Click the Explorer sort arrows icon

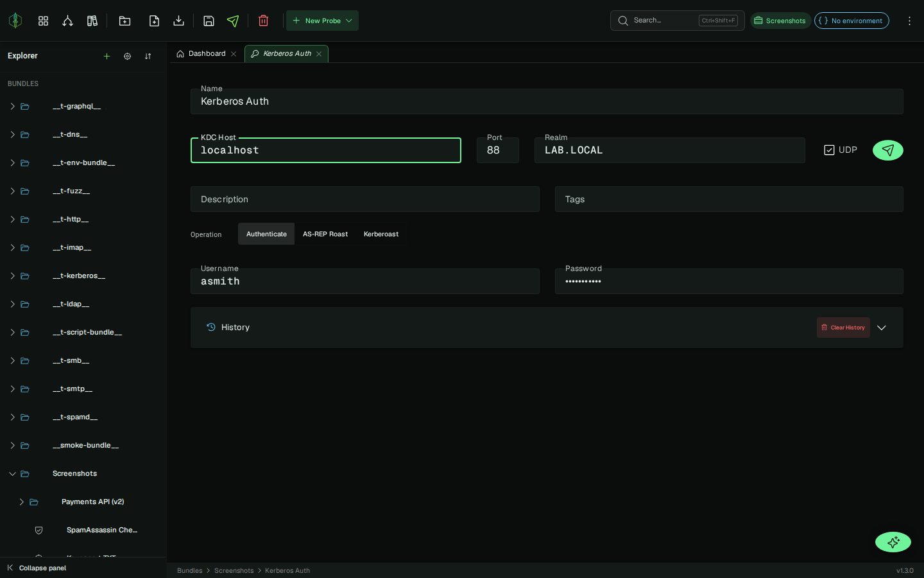pyautogui.click(x=148, y=56)
